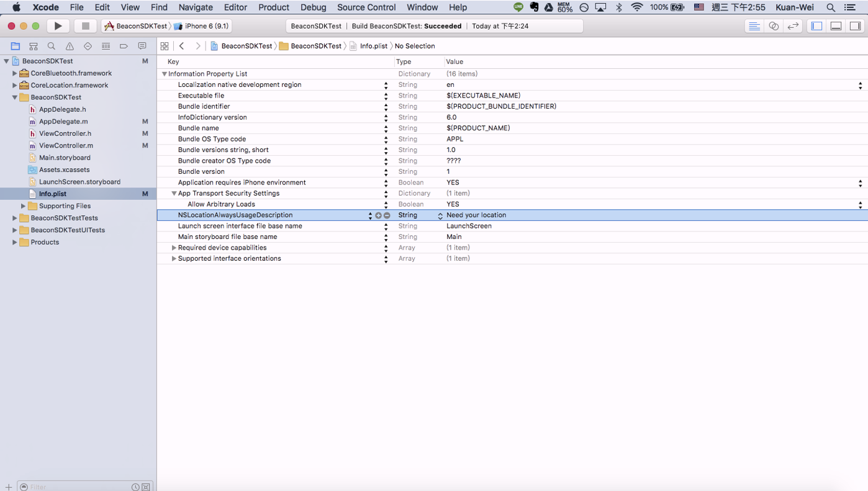Click Info.plist in the jump bar

[x=368, y=46]
